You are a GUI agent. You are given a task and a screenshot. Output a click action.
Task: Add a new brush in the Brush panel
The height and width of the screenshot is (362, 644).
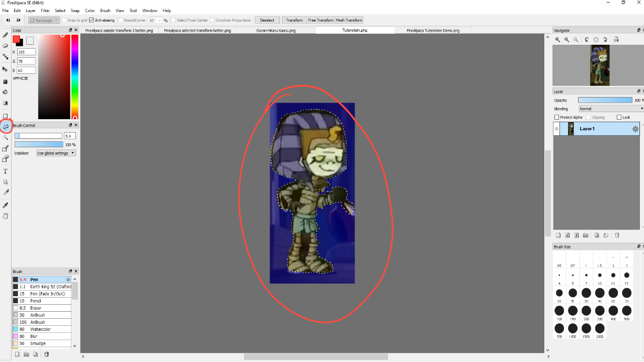[17, 354]
